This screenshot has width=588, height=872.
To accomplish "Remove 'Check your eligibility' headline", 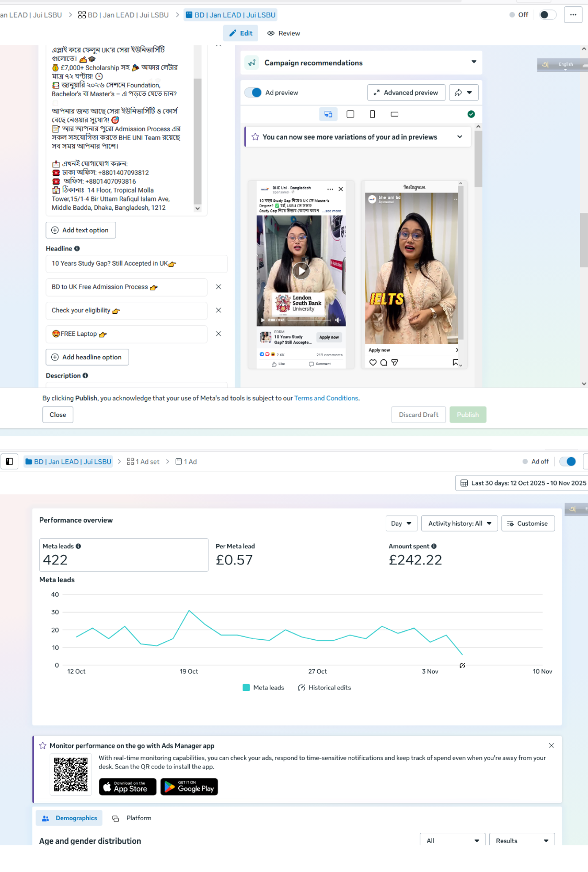I will 218,310.
